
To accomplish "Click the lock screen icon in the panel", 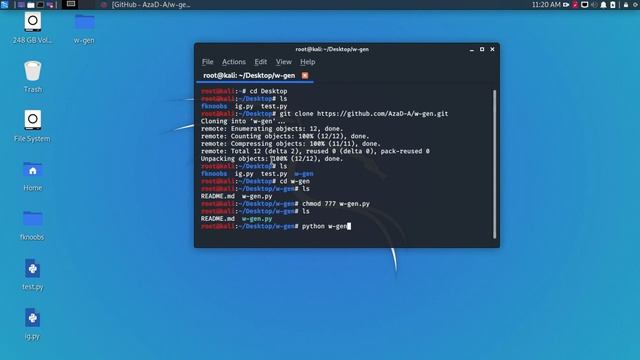I will (x=626, y=5).
